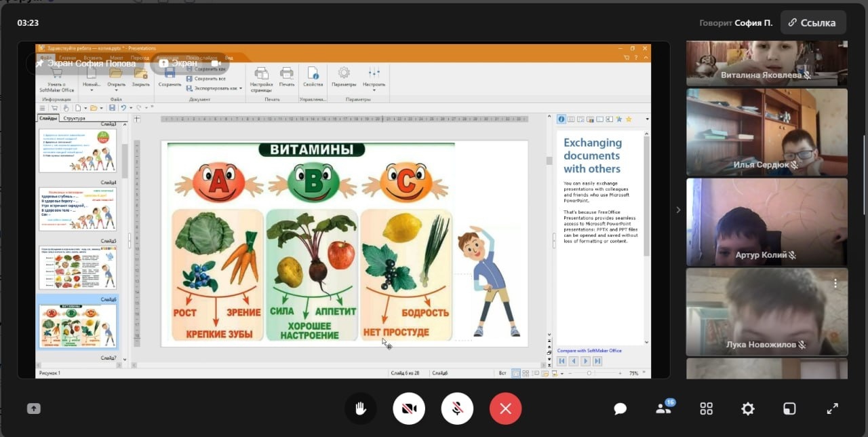Click the ВИТАМИНЫ title on the slide
868x437 pixels.
click(312, 150)
